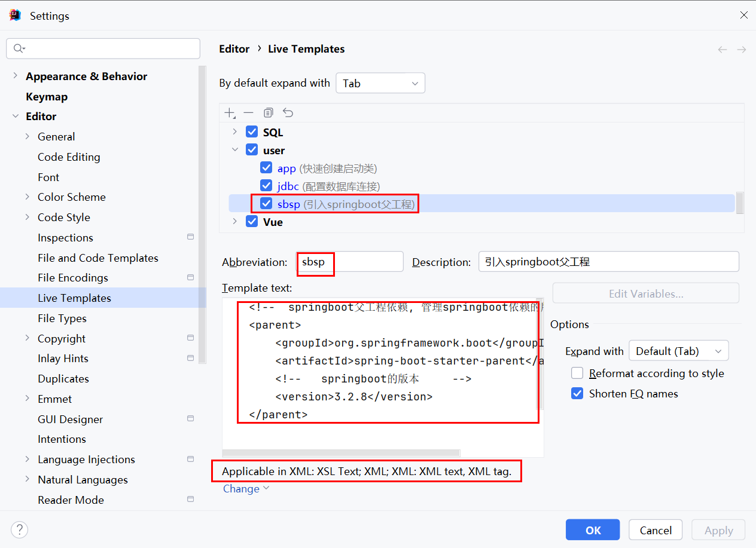756x548 pixels.
Task: Uncheck the user template group
Action: point(252,150)
